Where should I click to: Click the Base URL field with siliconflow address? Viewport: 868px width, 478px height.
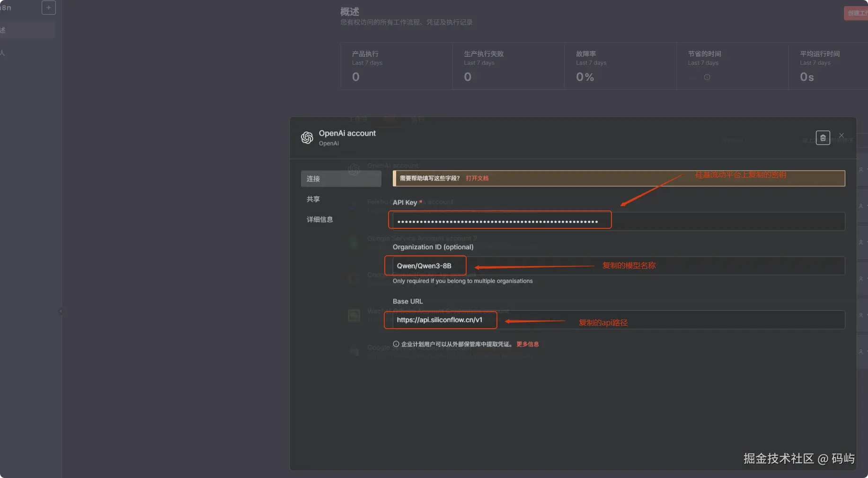[619, 320]
